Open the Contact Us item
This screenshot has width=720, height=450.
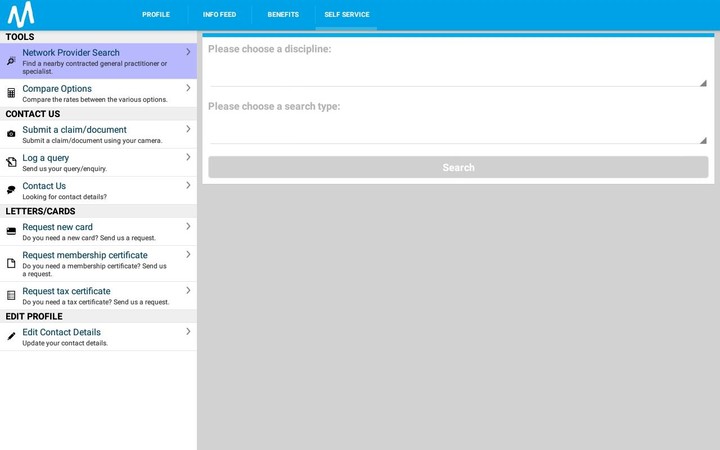[98, 190]
